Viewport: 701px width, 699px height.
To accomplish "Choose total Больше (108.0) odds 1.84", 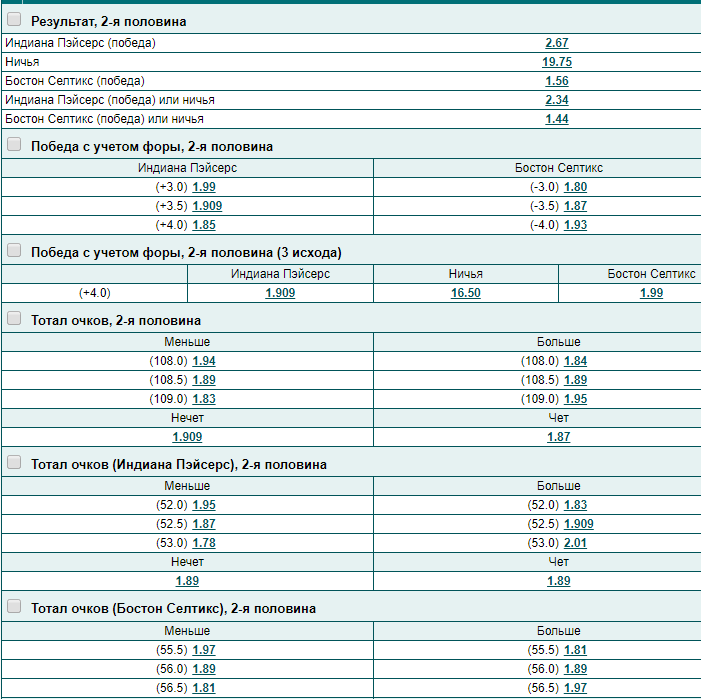I will click(575, 361).
